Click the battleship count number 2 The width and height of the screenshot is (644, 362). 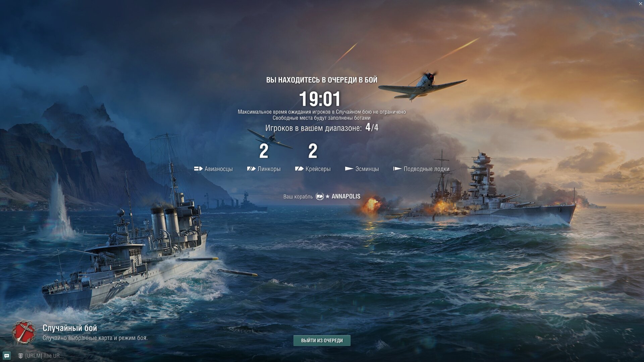[x=264, y=151]
